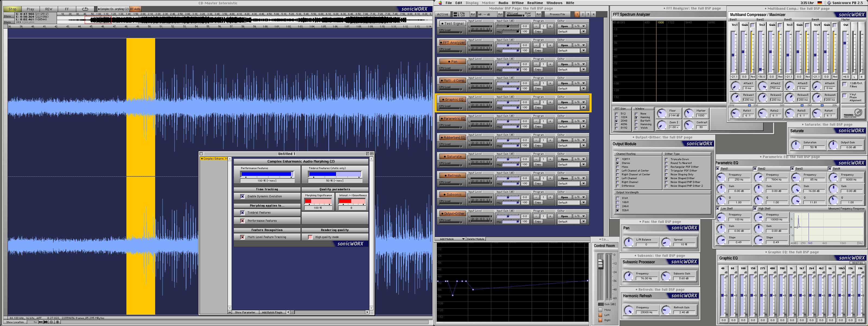Adjust the Morphing Significance red slider
The height and width of the screenshot is (326, 868).
tap(318, 201)
